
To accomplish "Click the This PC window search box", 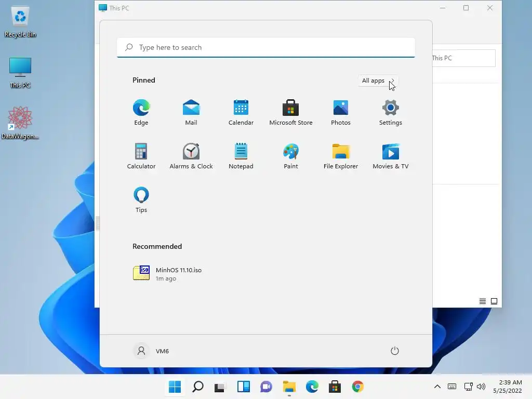I will pyautogui.click(x=463, y=58).
